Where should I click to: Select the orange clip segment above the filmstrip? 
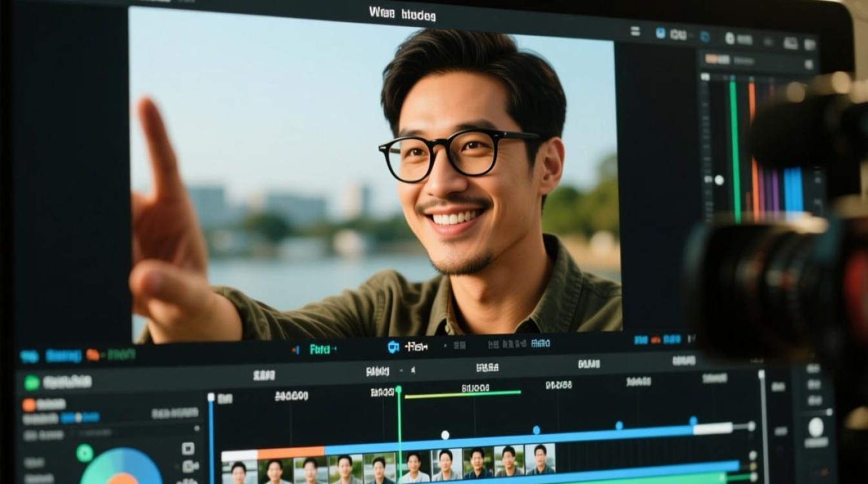point(291,453)
